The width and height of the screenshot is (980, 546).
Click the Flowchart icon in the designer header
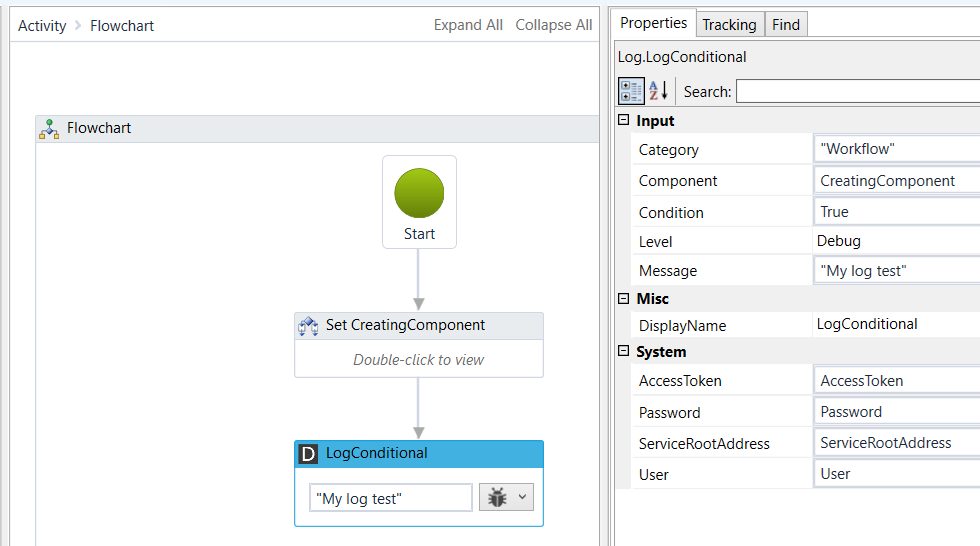(50, 128)
